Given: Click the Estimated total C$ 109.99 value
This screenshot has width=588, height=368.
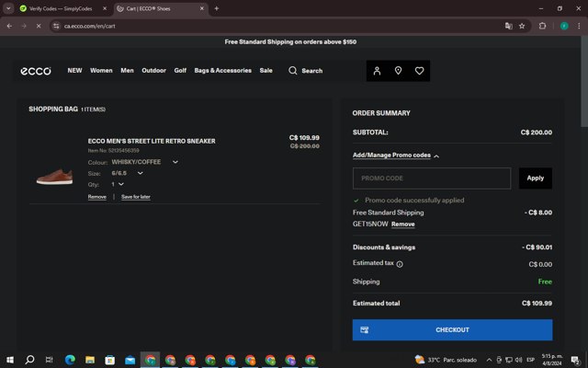Looking at the screenshot, I should 537,303.
